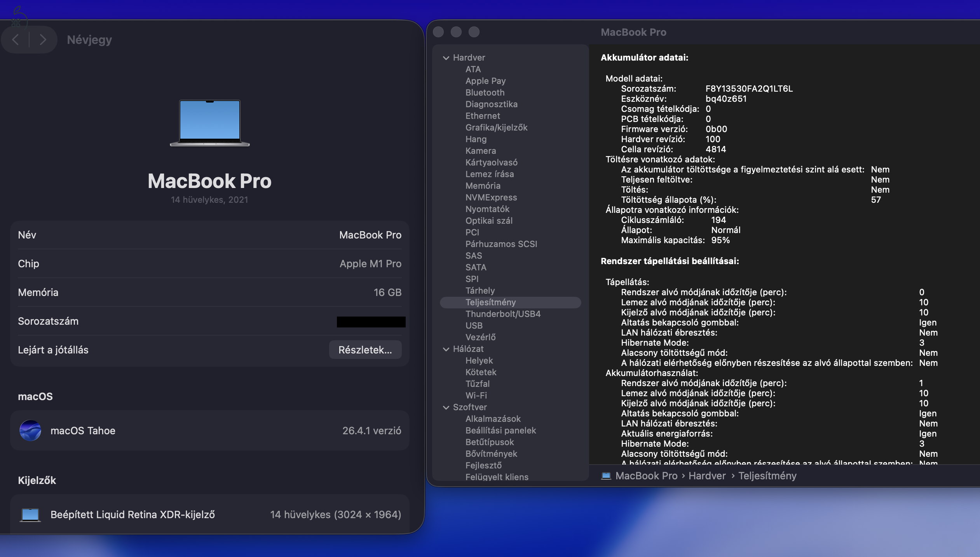Select Apple Pay in the sidebar
Viewport: 980px width, 557px height.
486,81
